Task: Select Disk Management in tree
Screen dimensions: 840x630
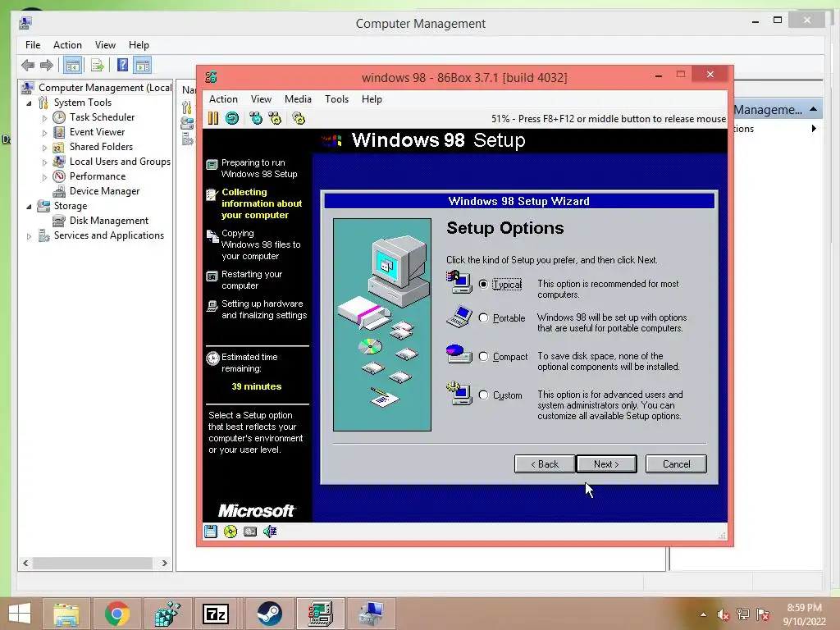Action: [109, 221]
